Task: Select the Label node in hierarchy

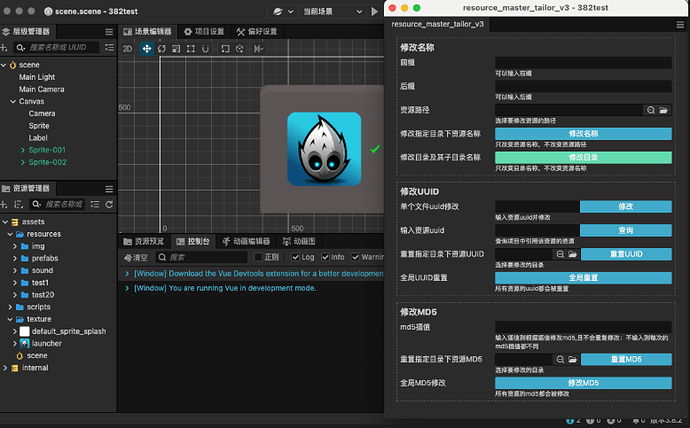Action: pos(38,138)
